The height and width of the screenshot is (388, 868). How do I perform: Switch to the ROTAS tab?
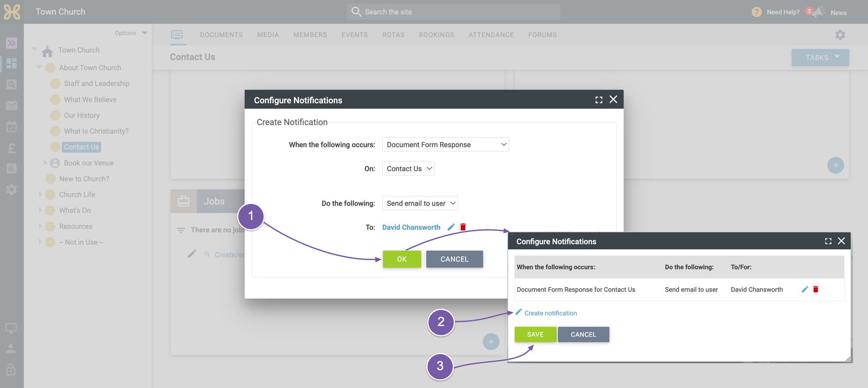(x=393, y=35)
